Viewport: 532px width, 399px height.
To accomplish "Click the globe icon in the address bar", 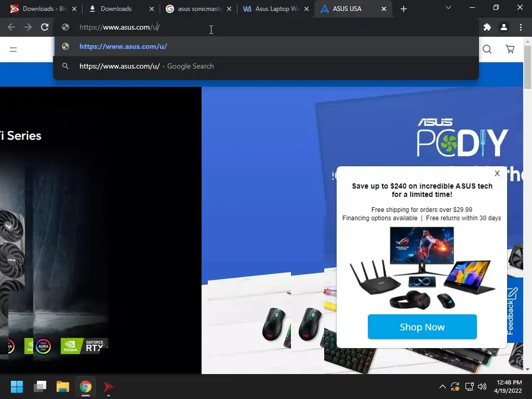I will pos(65,27).
